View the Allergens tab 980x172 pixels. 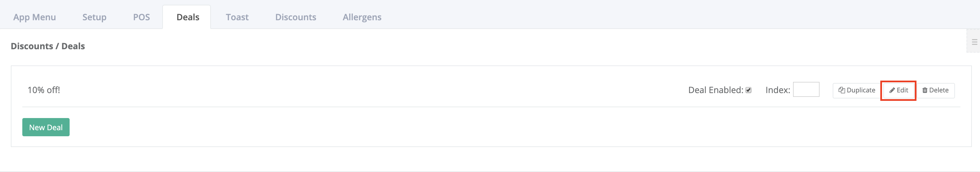(362, 17)
